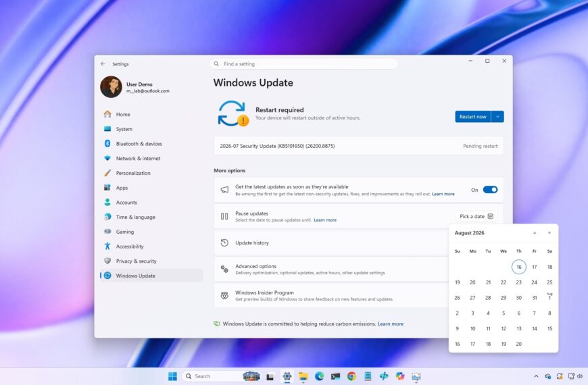Click Learn more for latest updates option
Viewport: 588px width, 385px height.
coord(443,194)
